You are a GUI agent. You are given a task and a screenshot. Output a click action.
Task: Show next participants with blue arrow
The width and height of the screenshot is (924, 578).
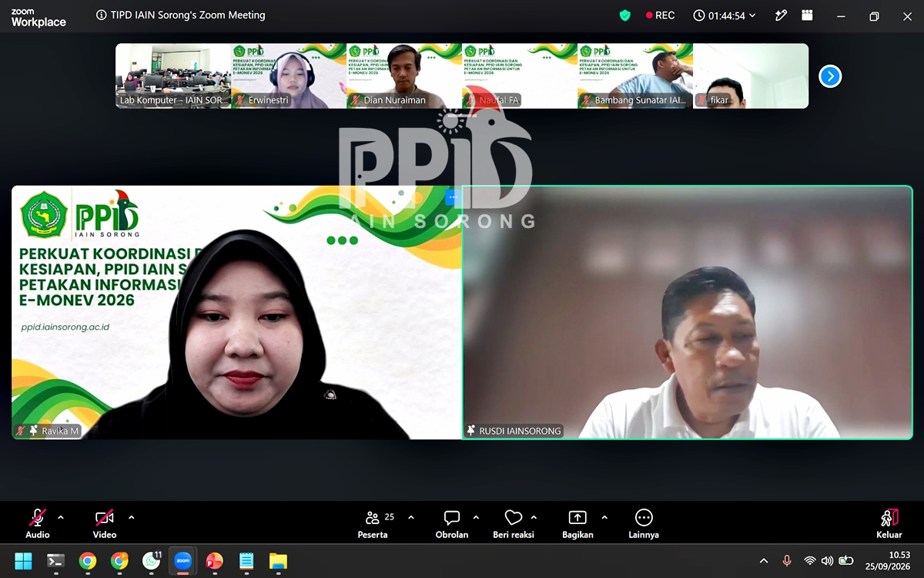pos(830,76)
